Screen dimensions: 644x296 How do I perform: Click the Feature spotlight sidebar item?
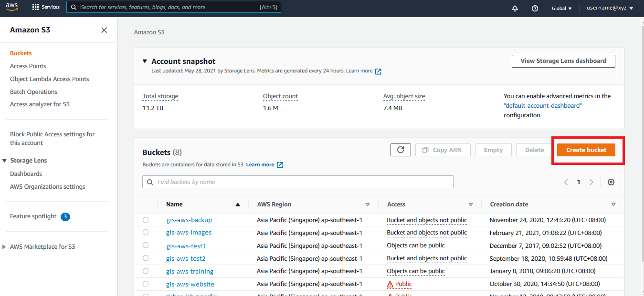(33, 216)
